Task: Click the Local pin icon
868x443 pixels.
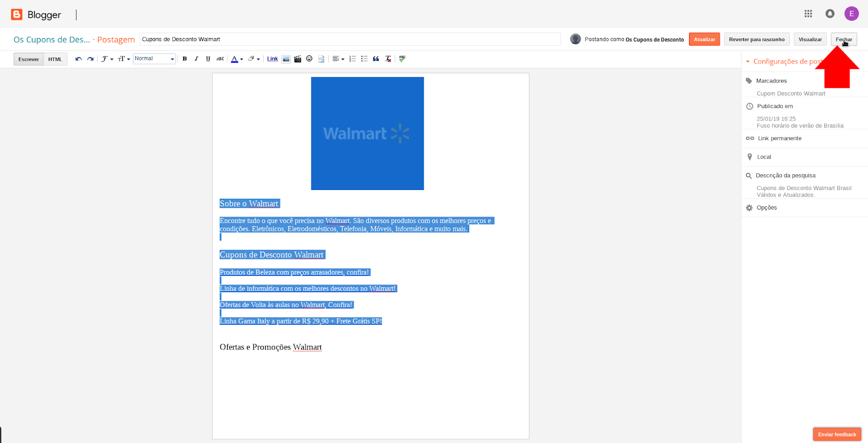Action: pyautogui.click(x=749, y=157)
